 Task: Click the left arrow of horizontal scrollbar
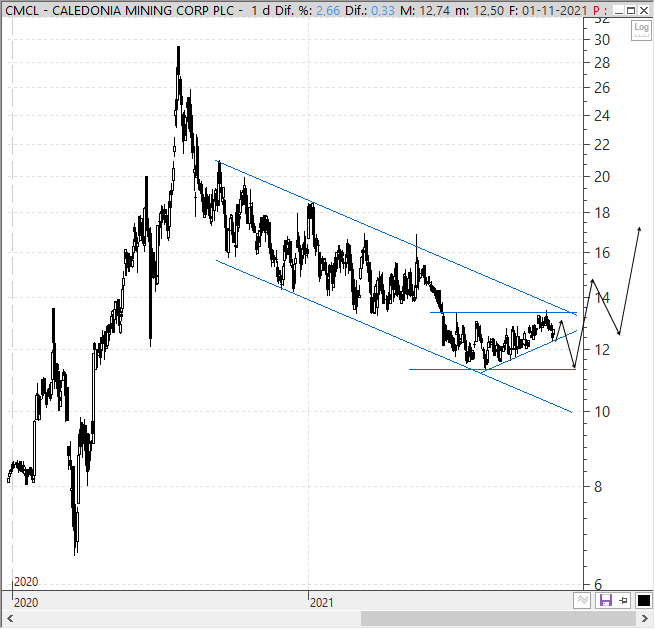pos(10,619)
